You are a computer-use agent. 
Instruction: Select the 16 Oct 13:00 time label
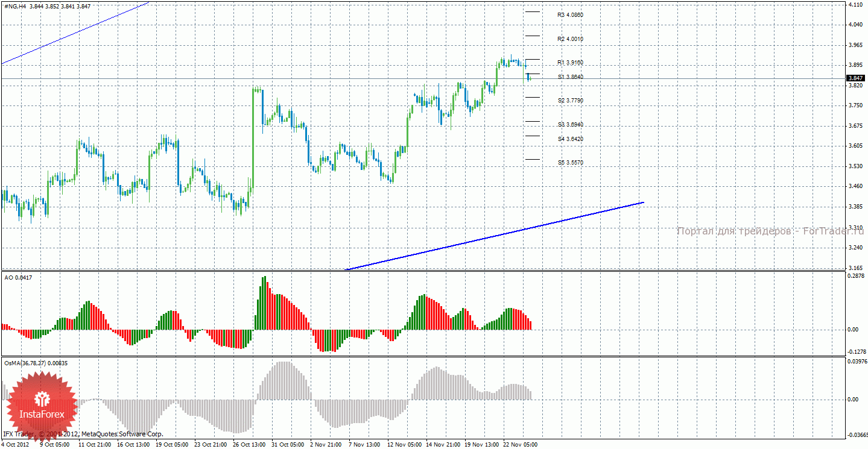click(133, 445)
